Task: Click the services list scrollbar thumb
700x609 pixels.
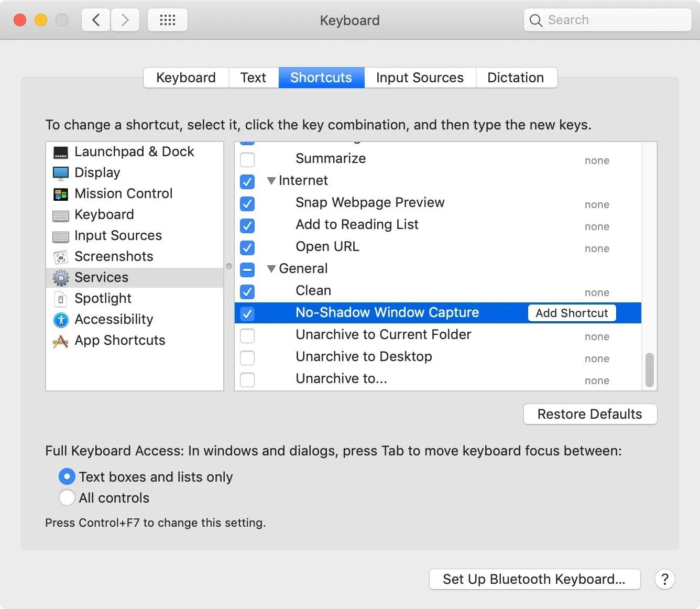Action: tap(650, 369)
